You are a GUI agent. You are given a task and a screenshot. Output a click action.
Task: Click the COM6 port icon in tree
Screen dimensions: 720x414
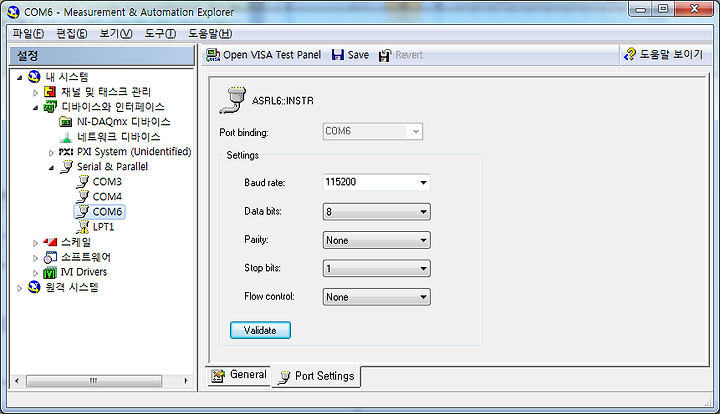82,212
